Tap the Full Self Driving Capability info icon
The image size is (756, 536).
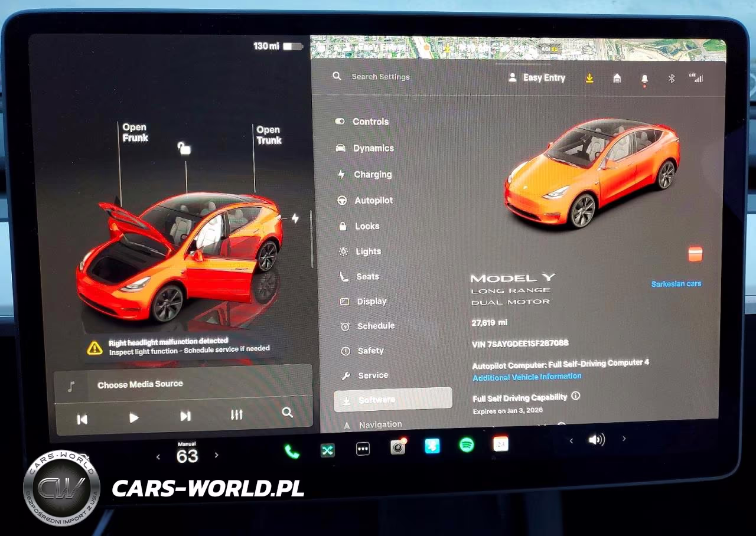(575, 396)
